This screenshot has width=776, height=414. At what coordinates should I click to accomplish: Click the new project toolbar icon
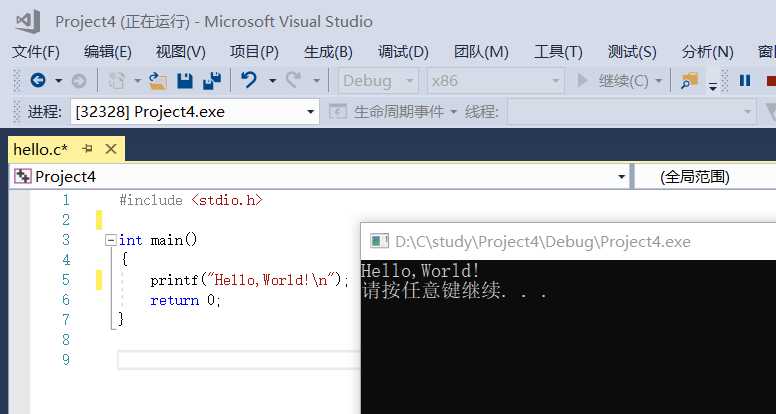pyautogui.click(x=117, y=81)
